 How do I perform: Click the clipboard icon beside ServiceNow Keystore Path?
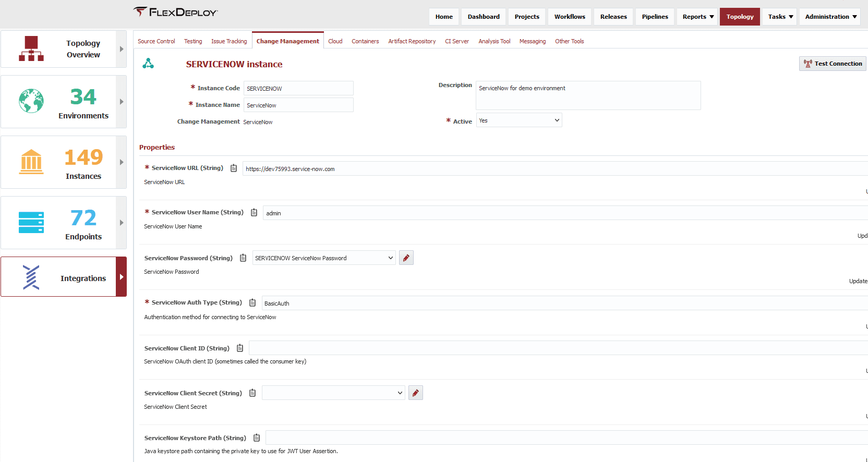click(257, 437)
